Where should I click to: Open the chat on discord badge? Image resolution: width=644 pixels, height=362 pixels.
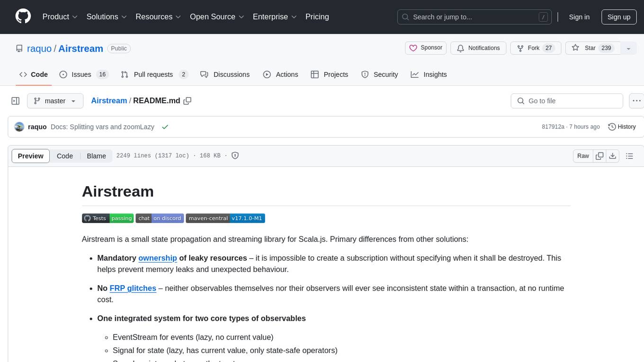point(160,218)
